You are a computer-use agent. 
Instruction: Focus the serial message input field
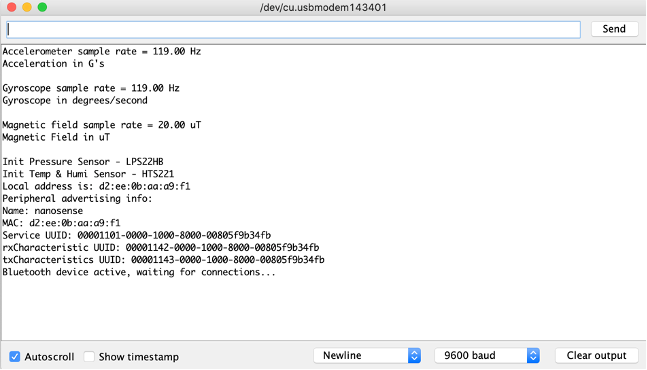pyautogui.click(x=293, y=30)
